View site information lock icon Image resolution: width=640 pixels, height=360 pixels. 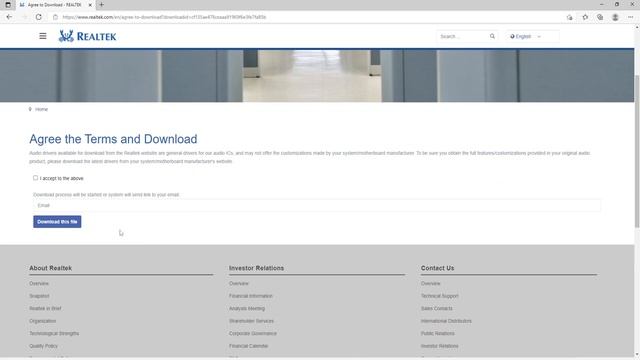pos(56,17)
